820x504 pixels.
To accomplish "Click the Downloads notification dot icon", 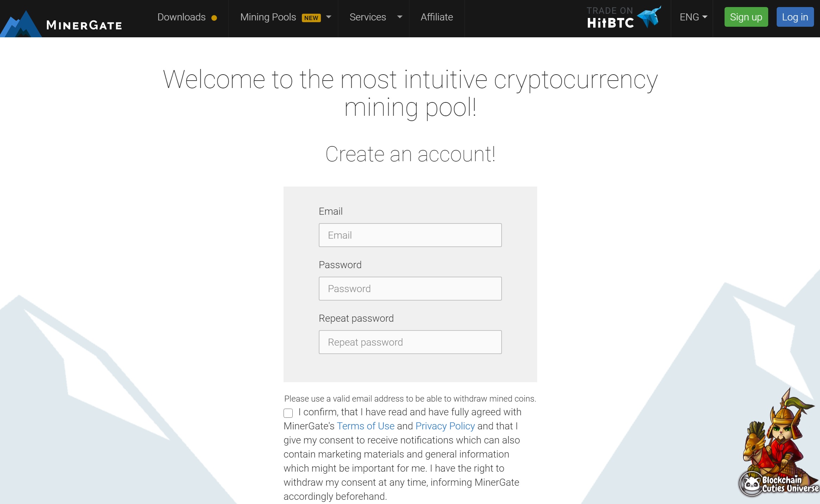I will pos(215,17).
